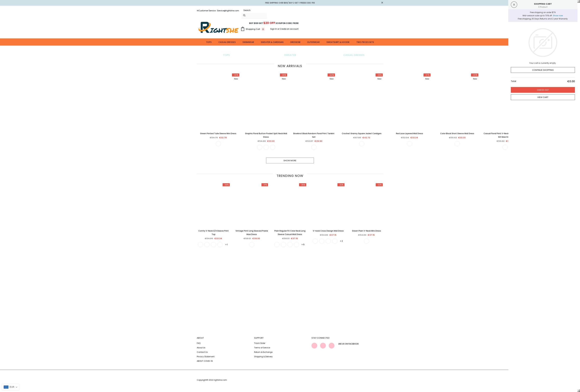Click the pink social icon nearest Like Us text
The height and width of the screenshot is (392, 580).
[331, 346]
